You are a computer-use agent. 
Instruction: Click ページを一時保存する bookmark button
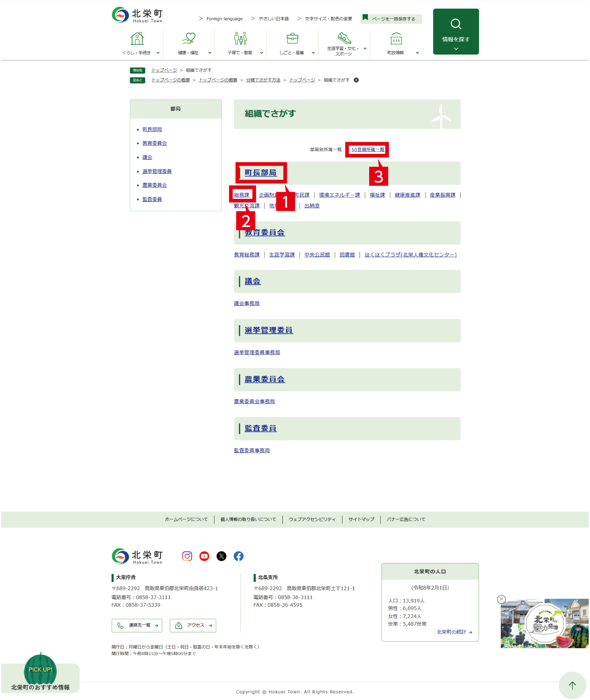[391, 19]
